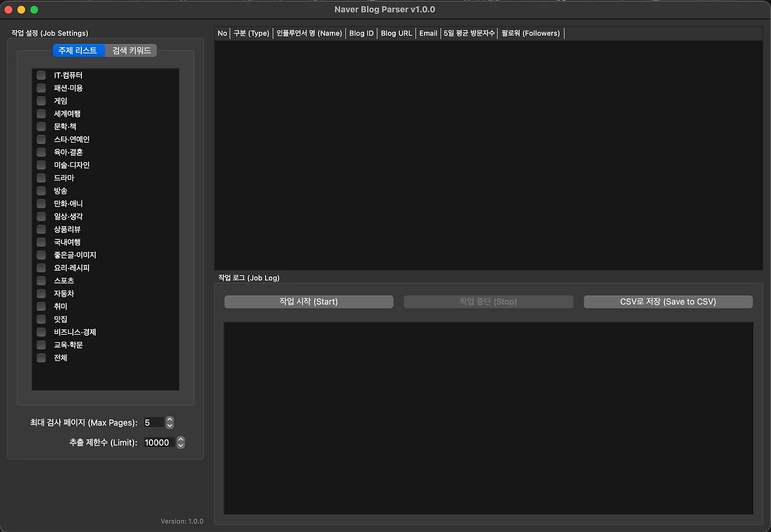Check the 게임 topic checkbox
Image resolution: width=771 pixels, height=532 pixels.
(40, 101)
